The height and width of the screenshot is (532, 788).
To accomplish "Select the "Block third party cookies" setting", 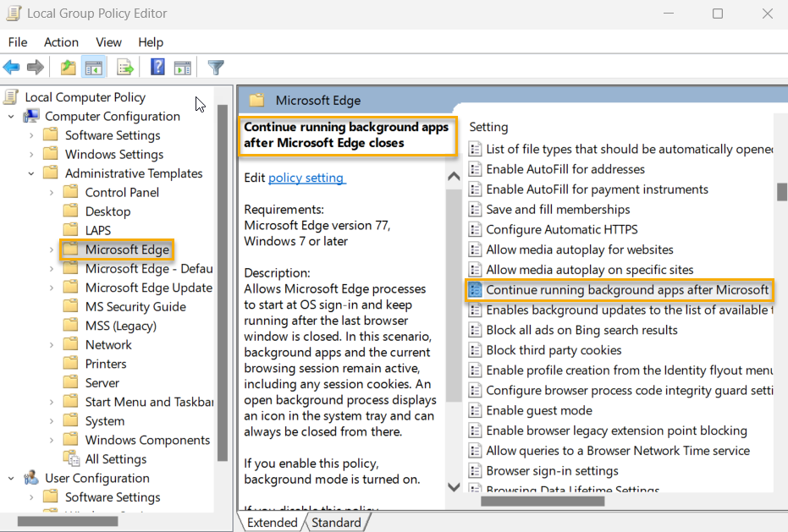I will (x=554, y=350).
